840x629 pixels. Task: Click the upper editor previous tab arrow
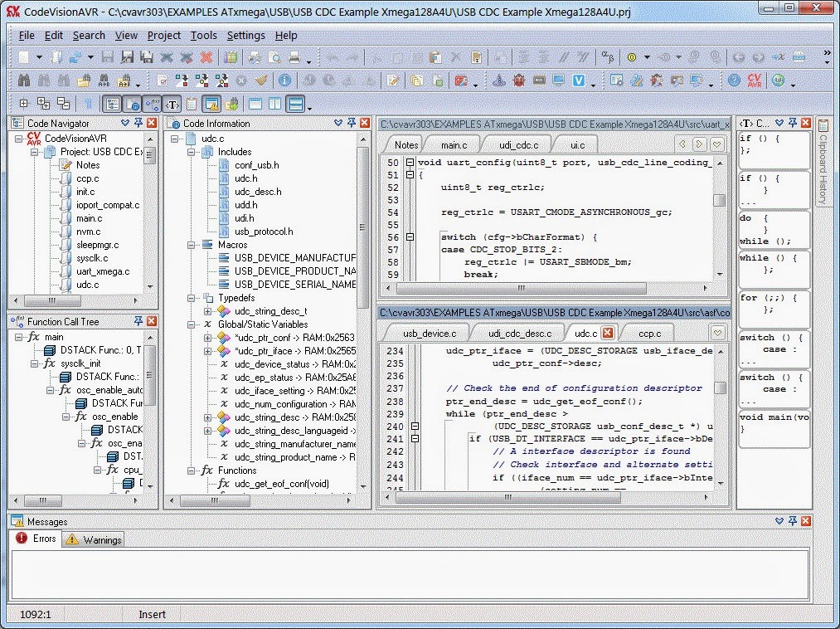click(682, 144)
